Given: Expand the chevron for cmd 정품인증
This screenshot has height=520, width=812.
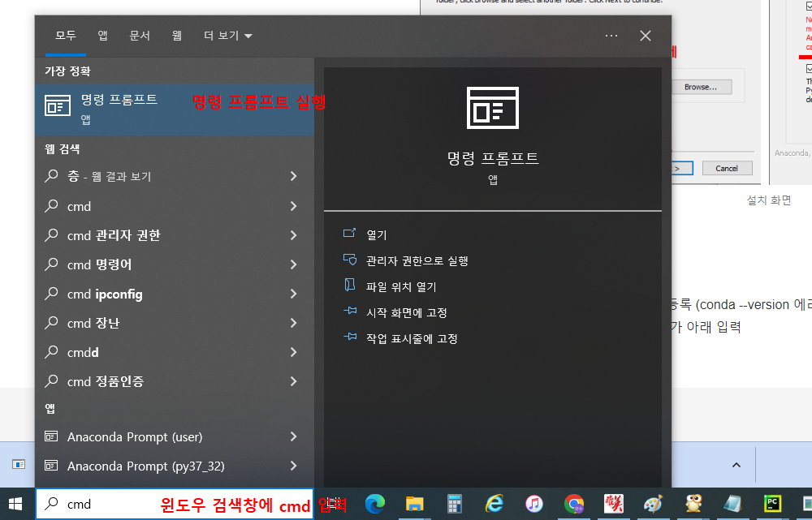Looking at the screenshot, I should pos(294,381).
